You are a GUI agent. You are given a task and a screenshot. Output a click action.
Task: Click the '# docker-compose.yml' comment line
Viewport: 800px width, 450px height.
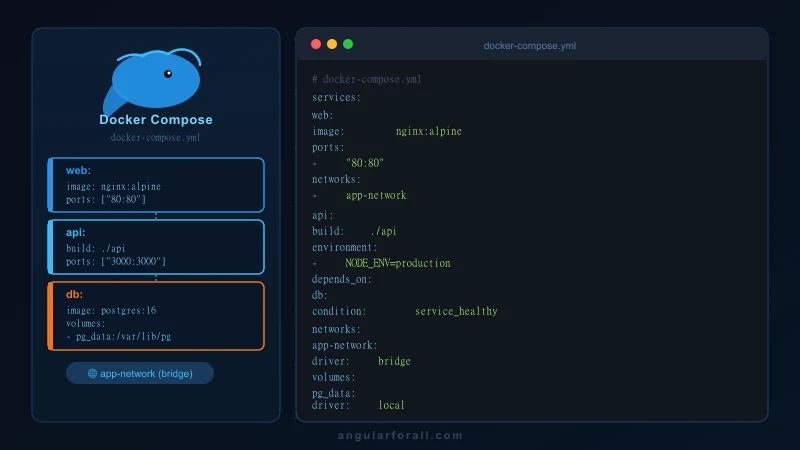(x=367, y=79)
